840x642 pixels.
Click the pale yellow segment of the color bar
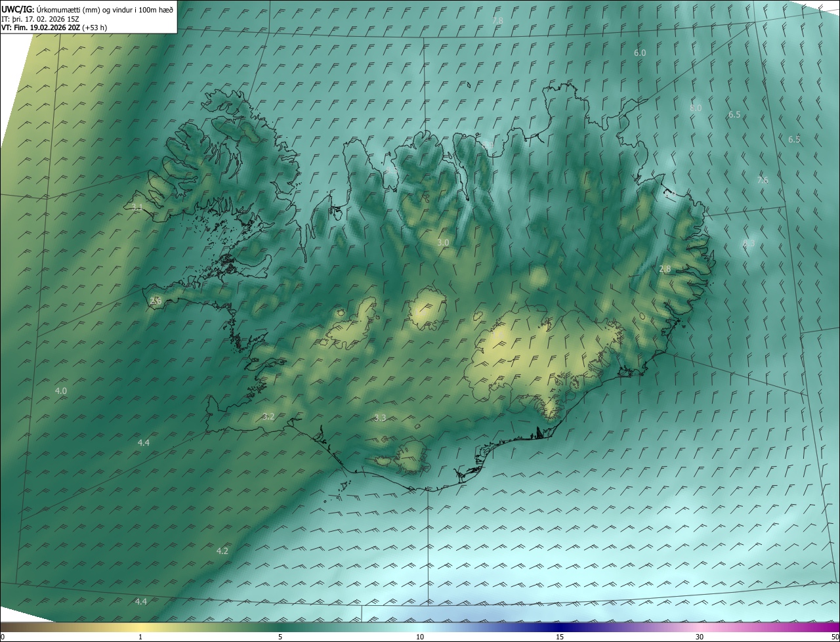tap(140, 627)
